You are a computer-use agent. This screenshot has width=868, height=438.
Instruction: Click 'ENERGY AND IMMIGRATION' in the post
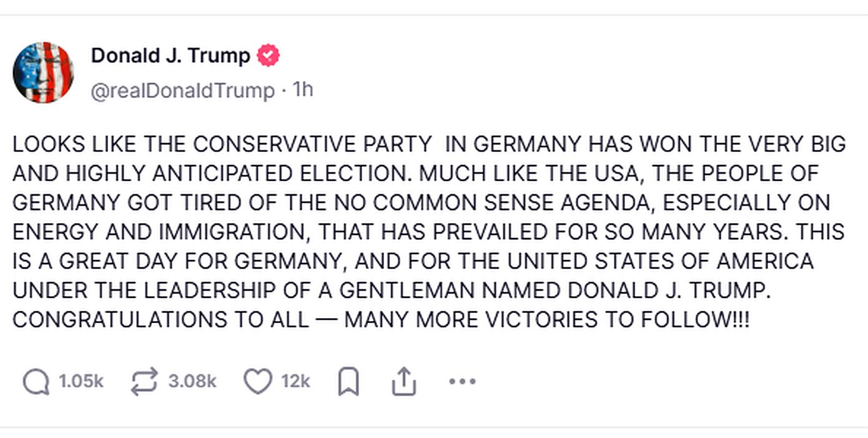pyautogui.click(x=159, y=232)
